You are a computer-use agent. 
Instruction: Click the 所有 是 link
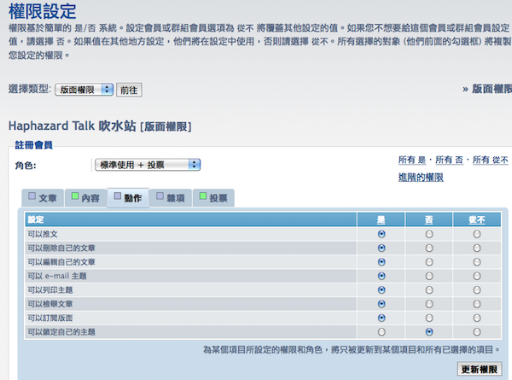pos(412,160)
